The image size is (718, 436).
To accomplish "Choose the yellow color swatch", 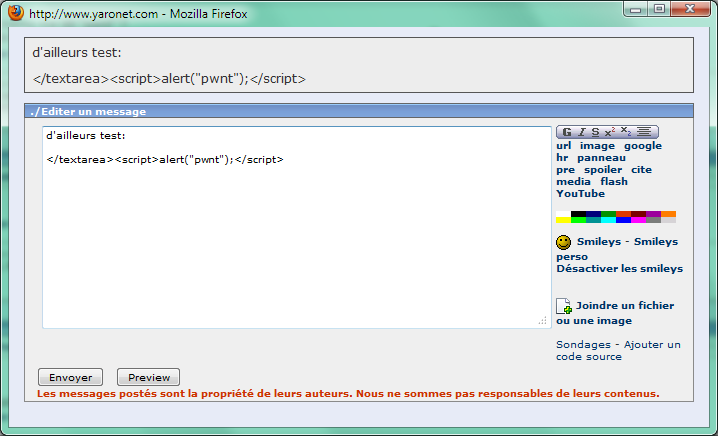I will tap(563, 220).
